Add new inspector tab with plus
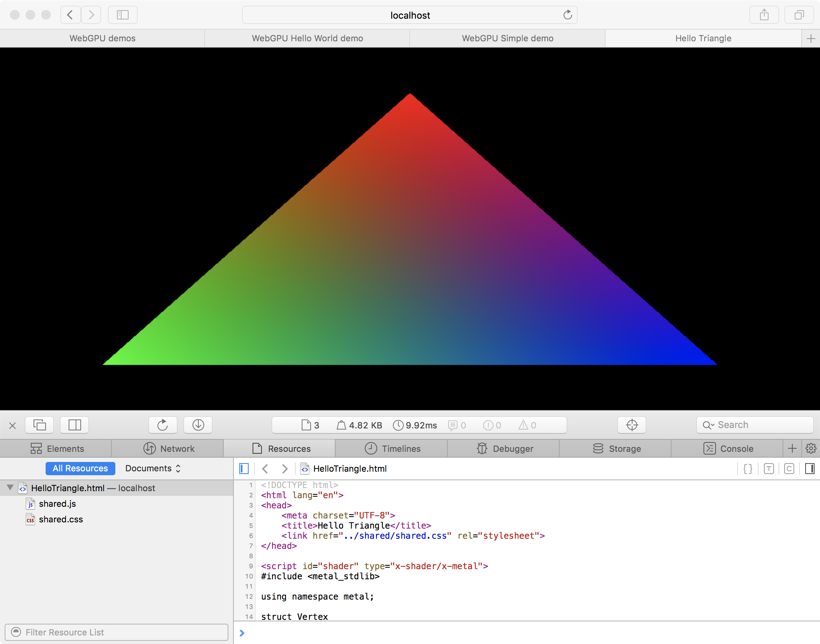Viewport: 820px width, 644px height. [x=792, y=449]
